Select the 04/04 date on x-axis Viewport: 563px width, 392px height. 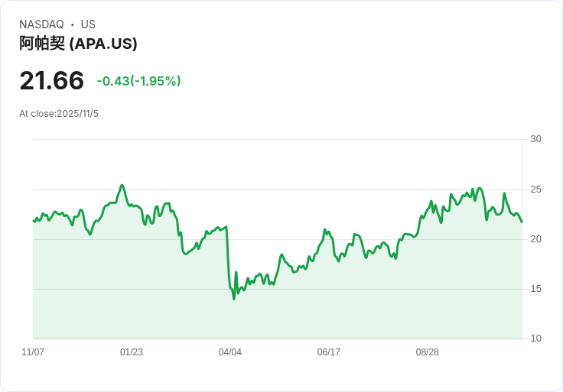230,352
